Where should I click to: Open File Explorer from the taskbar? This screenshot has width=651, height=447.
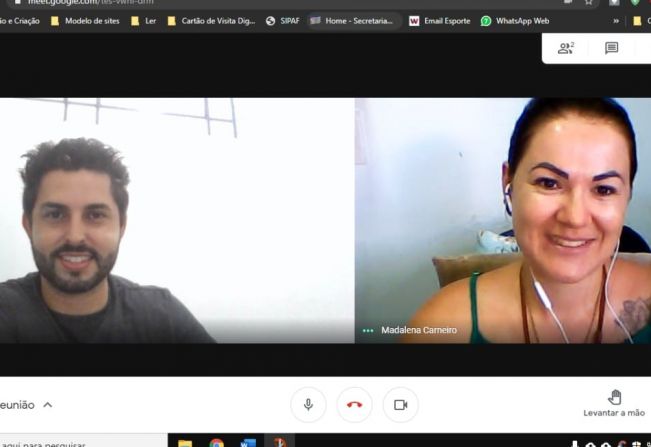tap(185, 443)
